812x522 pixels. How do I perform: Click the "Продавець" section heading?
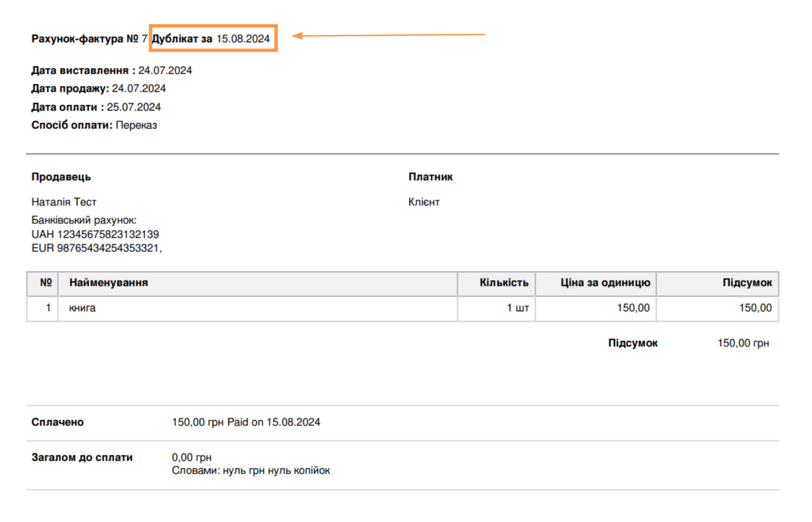tap(61, 177)
